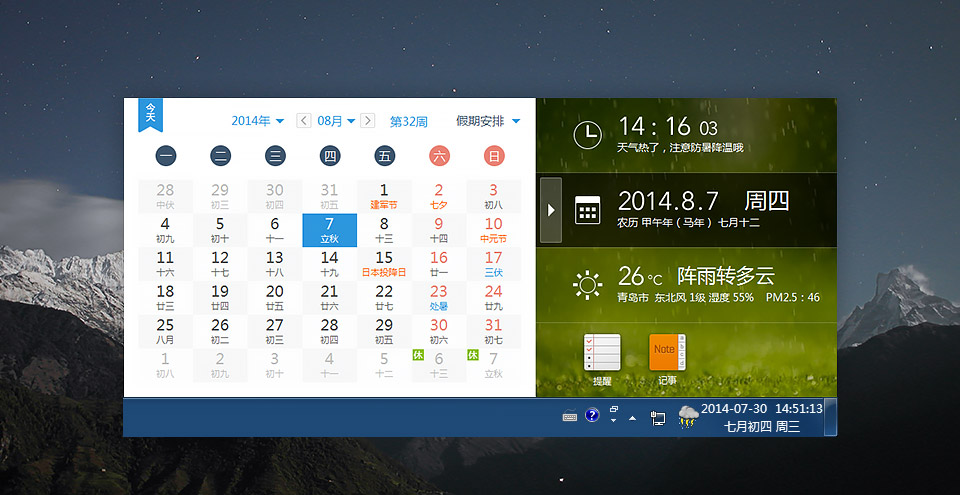Viewport: 960px width, 495px height.
Task: Click the restore-window tray icon
Action: (613, 409)
